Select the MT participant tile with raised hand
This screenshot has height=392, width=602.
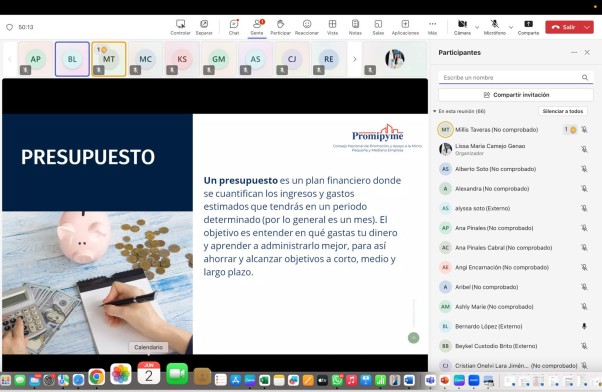[x=109, y=59]
